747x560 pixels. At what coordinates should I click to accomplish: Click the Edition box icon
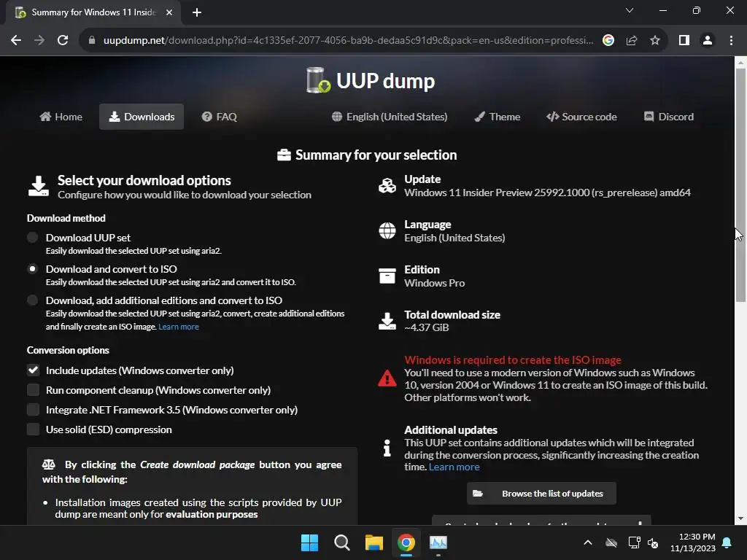(x=387, y=276)
